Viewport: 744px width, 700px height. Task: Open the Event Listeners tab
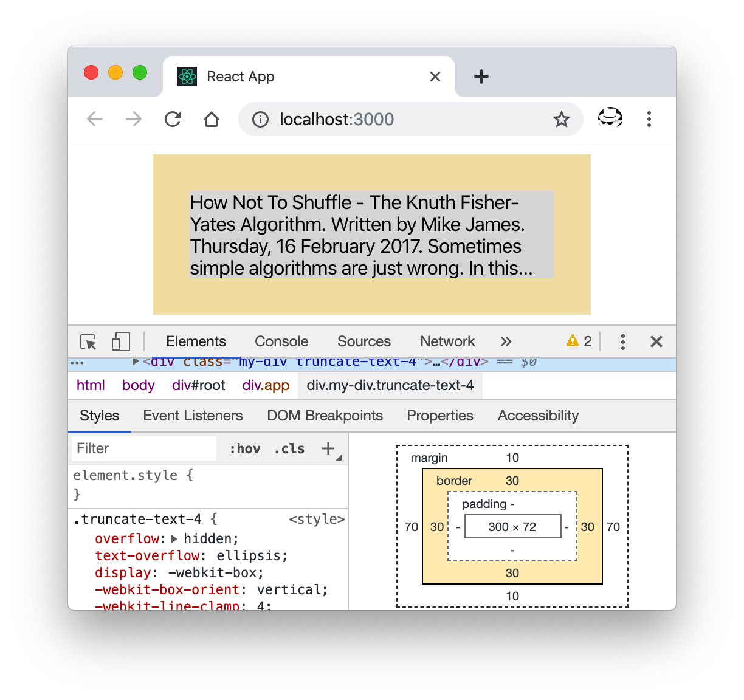[193, 416]
